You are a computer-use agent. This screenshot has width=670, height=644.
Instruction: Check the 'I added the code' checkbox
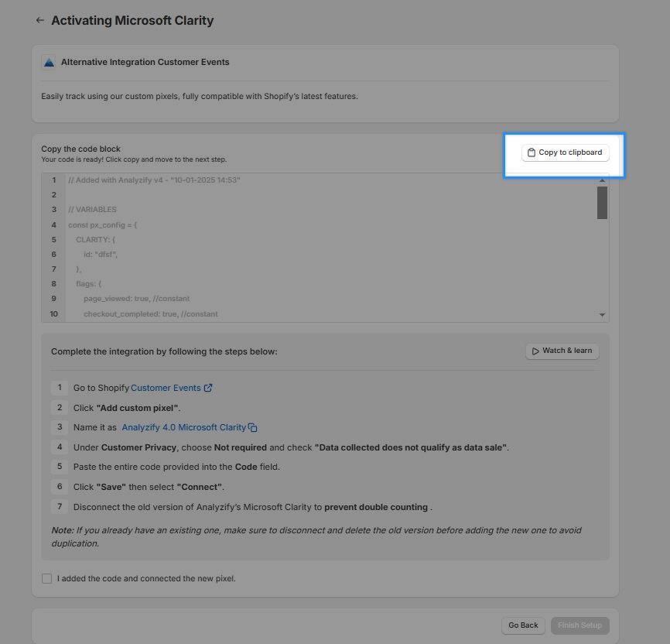click(x=47, y=578)
